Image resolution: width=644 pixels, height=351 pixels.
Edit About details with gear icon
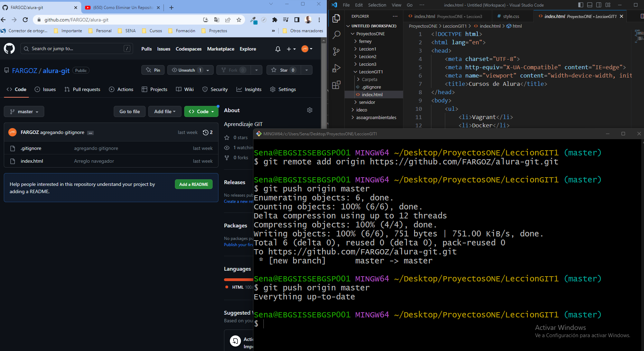click(310, 110)
